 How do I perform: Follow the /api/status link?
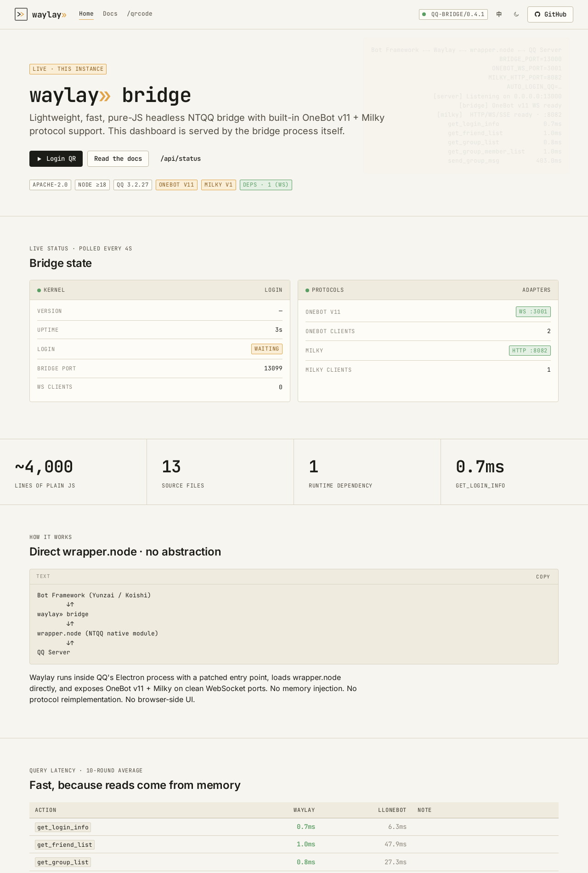181,159
